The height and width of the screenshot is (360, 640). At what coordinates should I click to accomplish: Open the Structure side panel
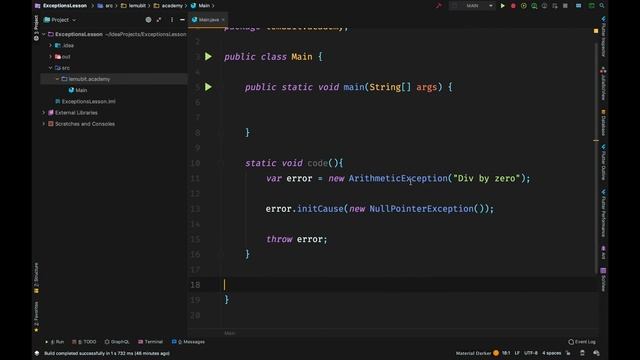pos(36,278)
